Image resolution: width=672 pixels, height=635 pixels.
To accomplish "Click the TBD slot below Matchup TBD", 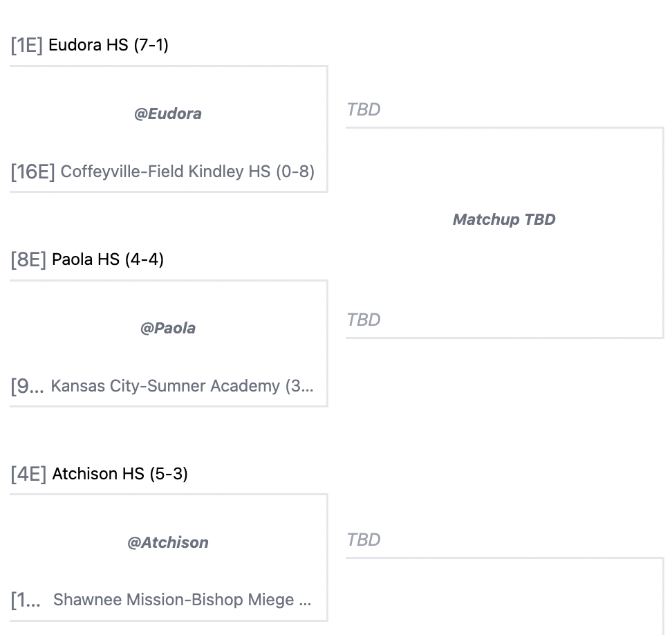I will 364,320.
